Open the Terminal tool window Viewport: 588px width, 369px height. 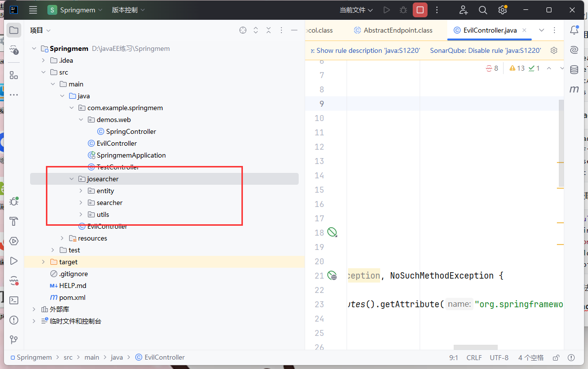[14, 300]
